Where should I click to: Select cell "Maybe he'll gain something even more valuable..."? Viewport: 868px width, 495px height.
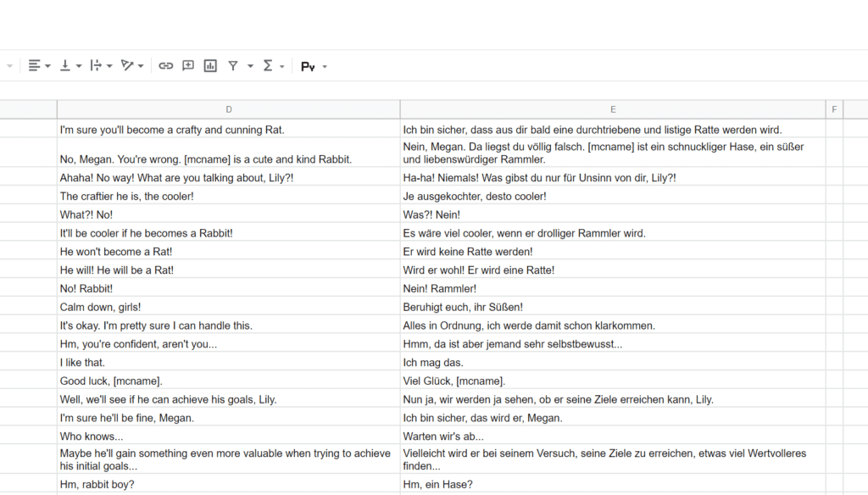(x=229, y=459)
